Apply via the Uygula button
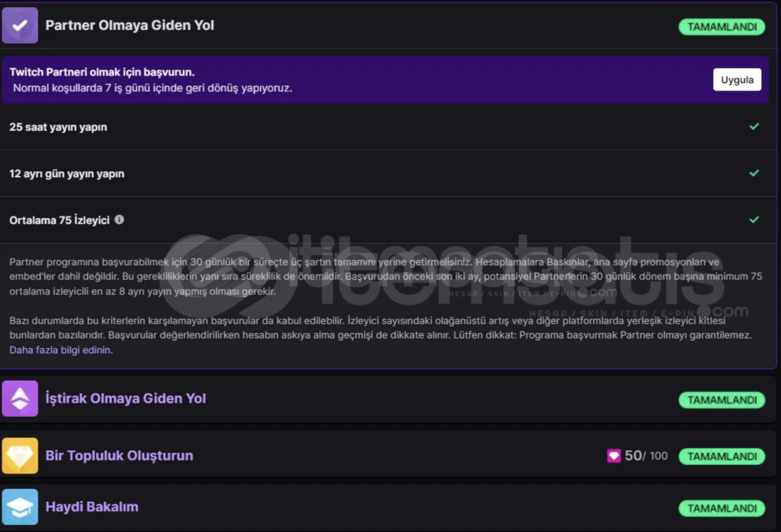The height and width of the screenshot is (532, 781). 737,80
